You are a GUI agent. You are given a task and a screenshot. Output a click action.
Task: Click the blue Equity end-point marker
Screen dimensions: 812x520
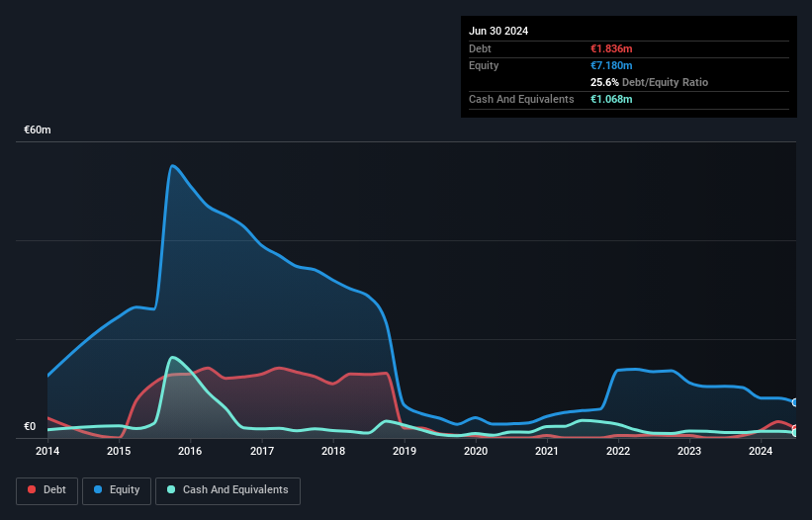point(795,402)
